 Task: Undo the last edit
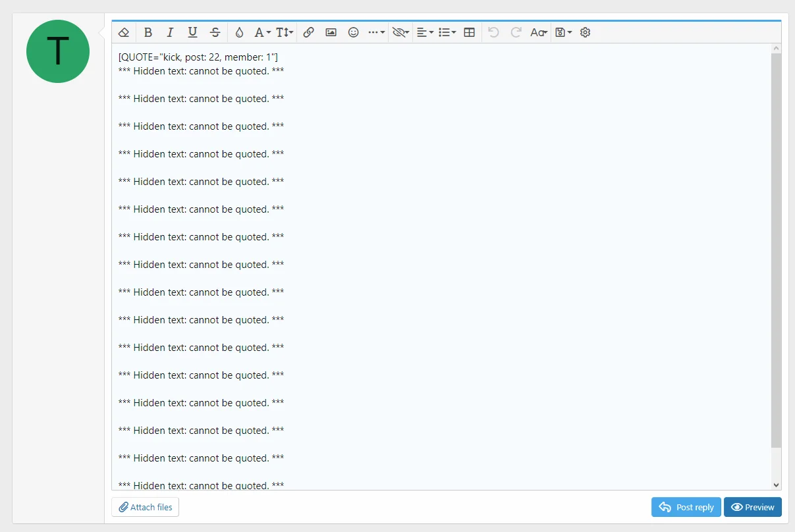point(493,32)
